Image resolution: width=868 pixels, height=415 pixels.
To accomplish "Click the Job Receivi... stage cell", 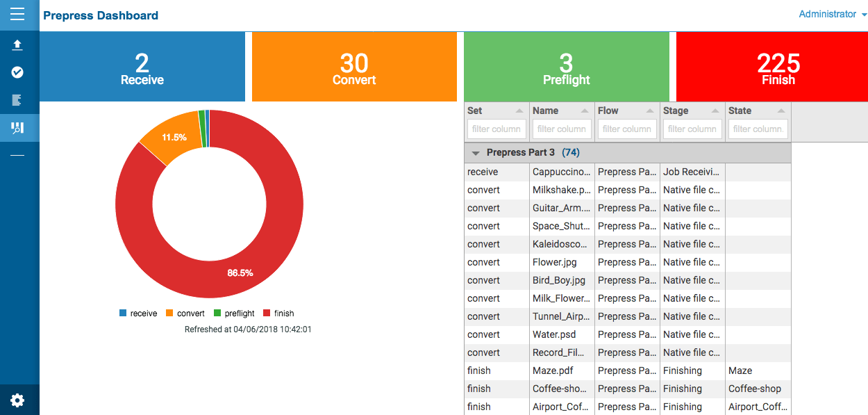I will click(x=692, y=172).
